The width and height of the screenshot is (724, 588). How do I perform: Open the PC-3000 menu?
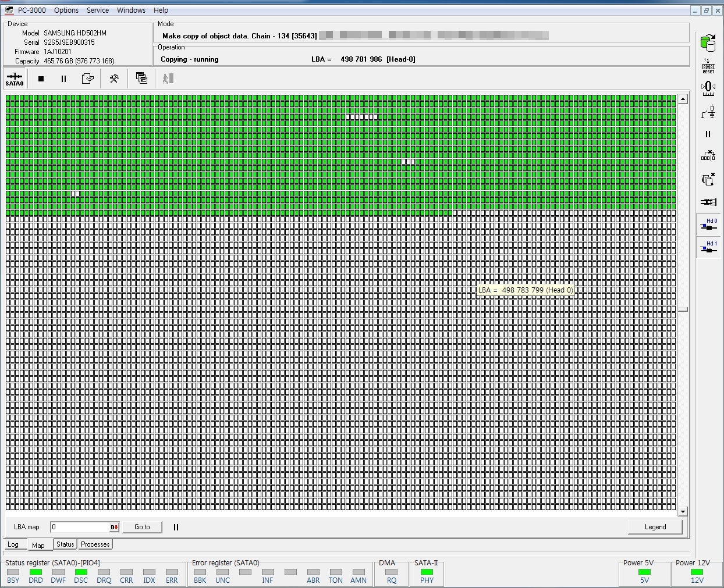[32, 10]
